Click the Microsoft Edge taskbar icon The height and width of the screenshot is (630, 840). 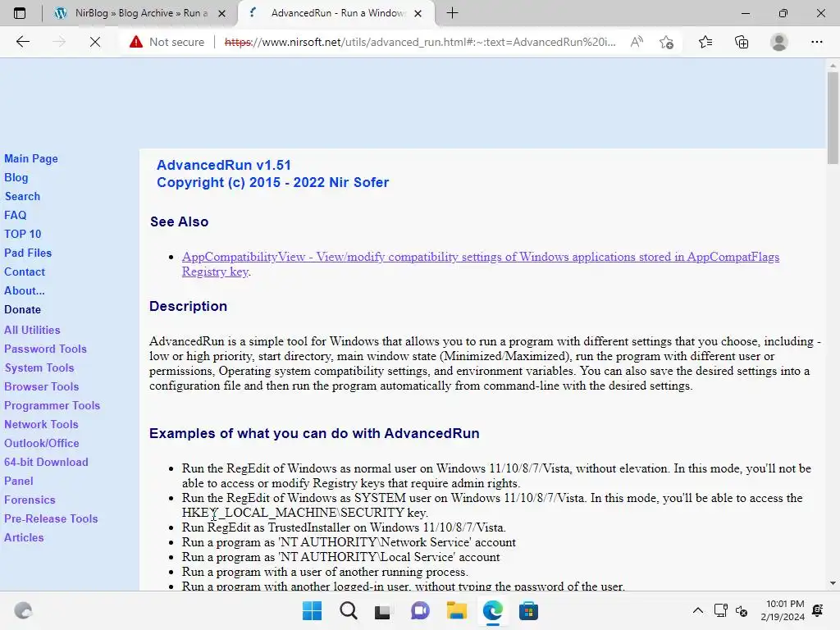click(493, 610)
